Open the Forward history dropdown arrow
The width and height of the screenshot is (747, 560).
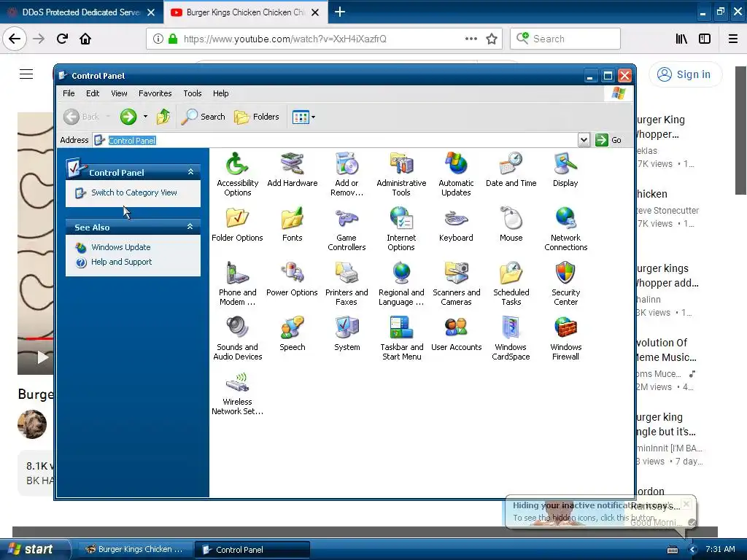pyautogui.click(x=145, y=116)
